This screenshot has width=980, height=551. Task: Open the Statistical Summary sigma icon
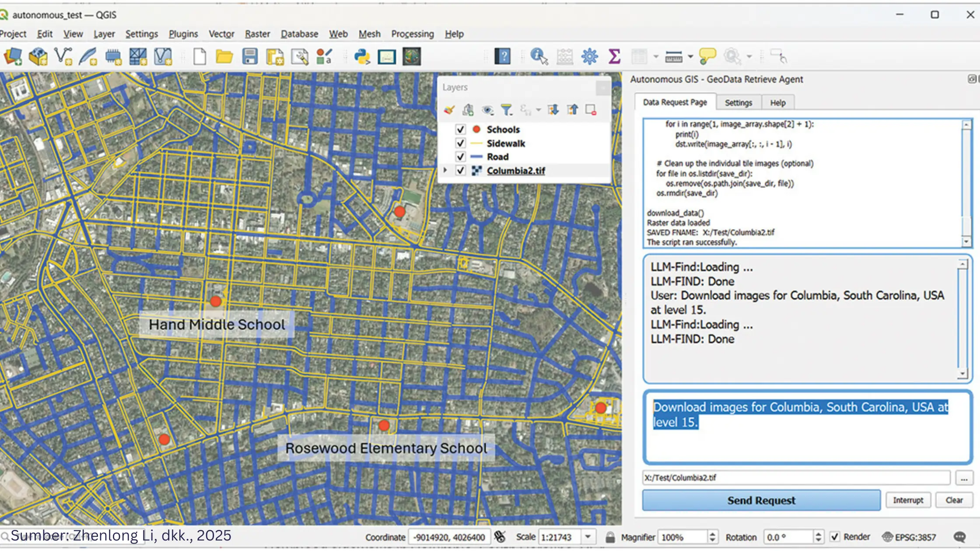(x=614, y=56)
